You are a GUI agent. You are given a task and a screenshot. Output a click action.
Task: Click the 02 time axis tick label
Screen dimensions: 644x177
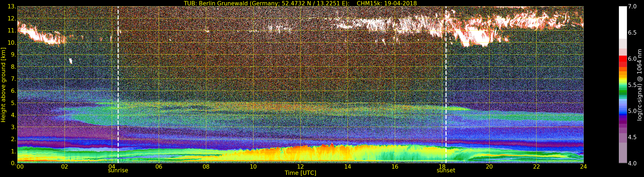pos(65,167)
